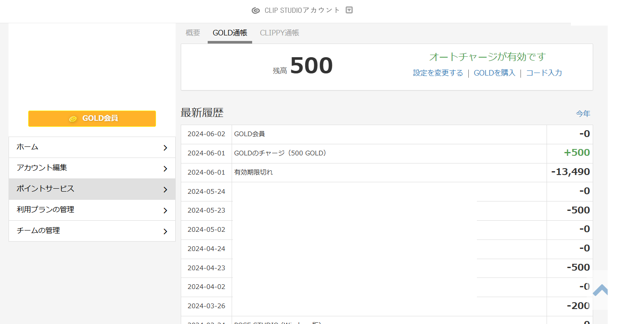Viewport: 644px width, 324px height.
Task: Select the GOLD通帳 tab
Action: 230,33
